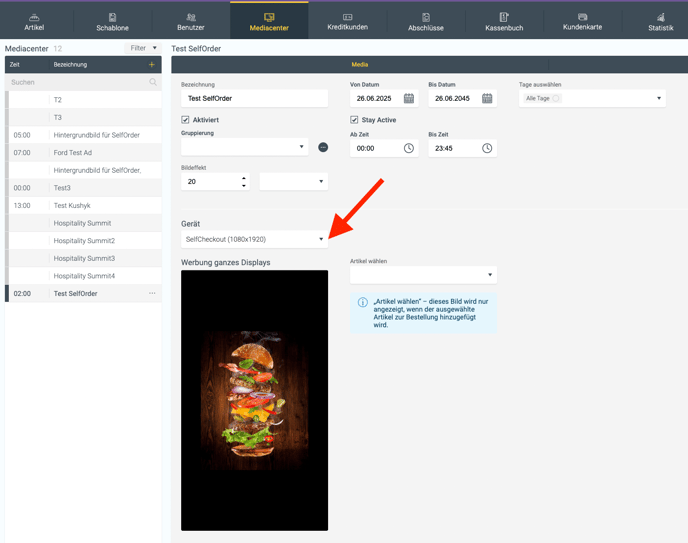Select the T2 list entry
Image resolution: width=688 pixels, height=543 pixels.
click(83, 100)
